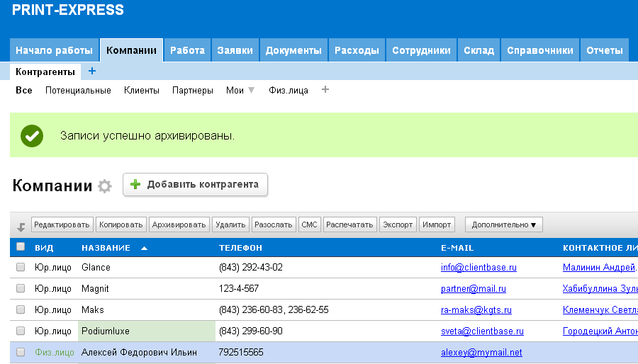Select the Клиенты filter
The height and width of the screenshot is (364, 638).
pyautogui.click(x=142, y=91)
